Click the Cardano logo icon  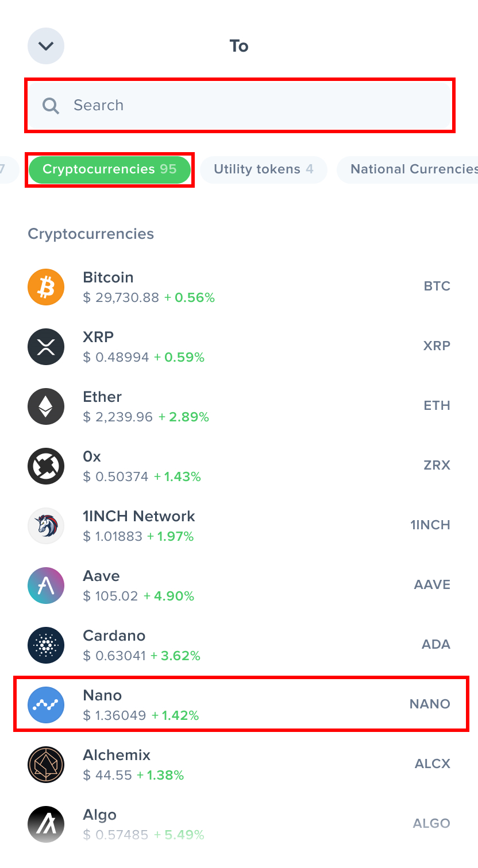point(46,645)
